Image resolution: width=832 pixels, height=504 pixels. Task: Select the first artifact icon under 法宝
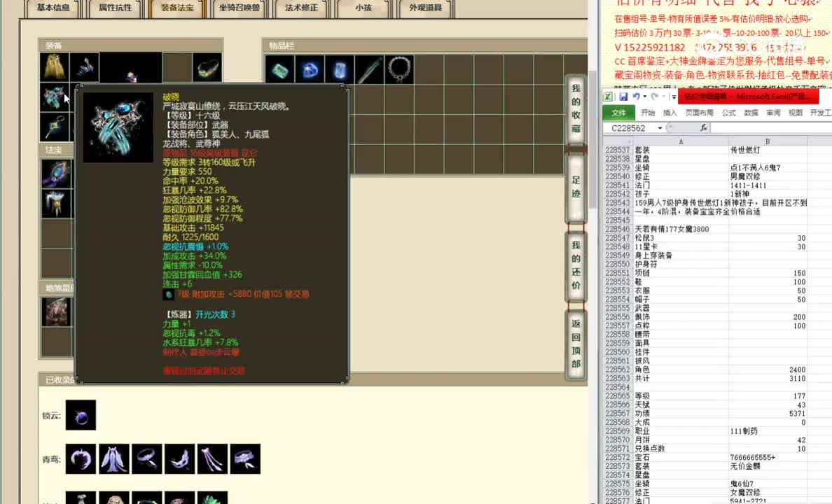[56, 174]
